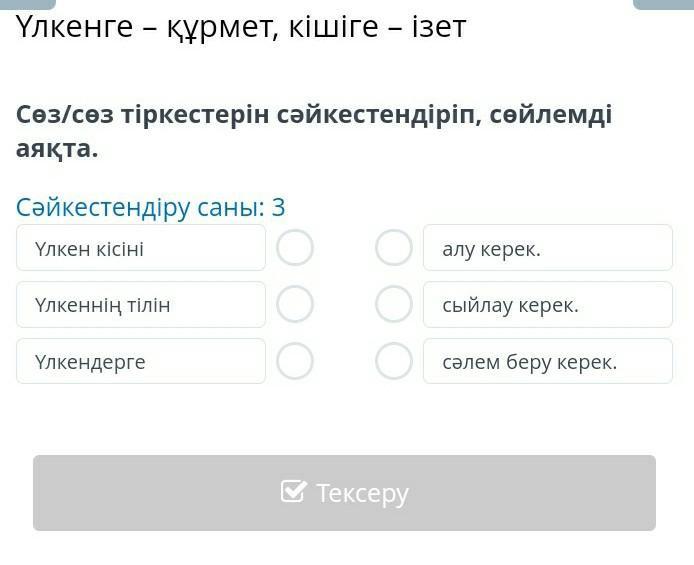Select the circle beside Үлкендерге
694x565 pixels.
click(x=295, y=362)
